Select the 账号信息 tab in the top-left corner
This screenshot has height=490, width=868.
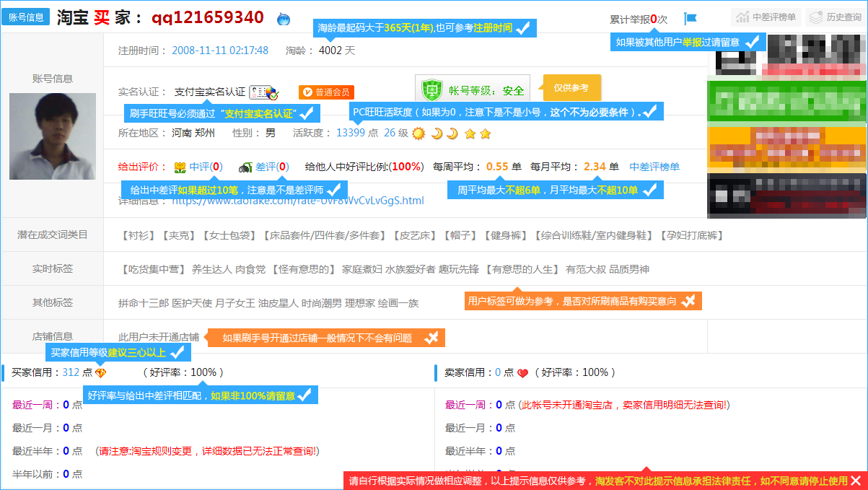26,17
